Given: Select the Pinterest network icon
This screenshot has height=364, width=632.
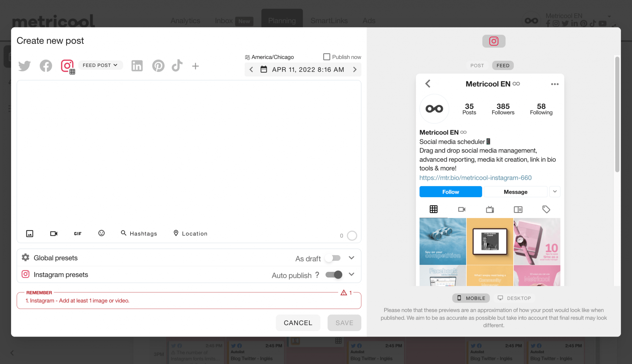Looking at the screenshot, I should (158, 66).
